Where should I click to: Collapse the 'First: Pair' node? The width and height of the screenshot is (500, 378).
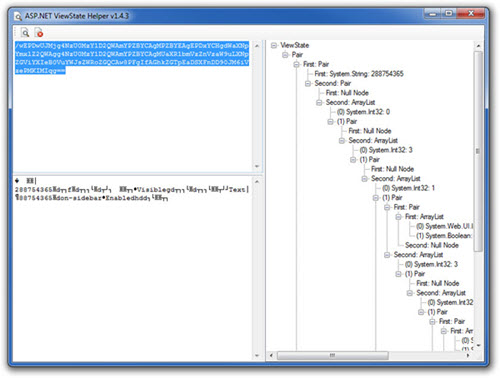click(297, 64)
